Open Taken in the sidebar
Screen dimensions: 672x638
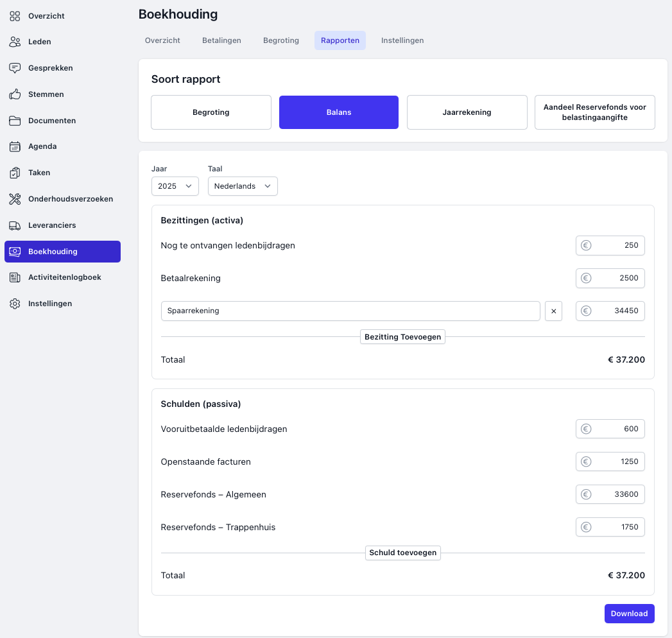62,173
